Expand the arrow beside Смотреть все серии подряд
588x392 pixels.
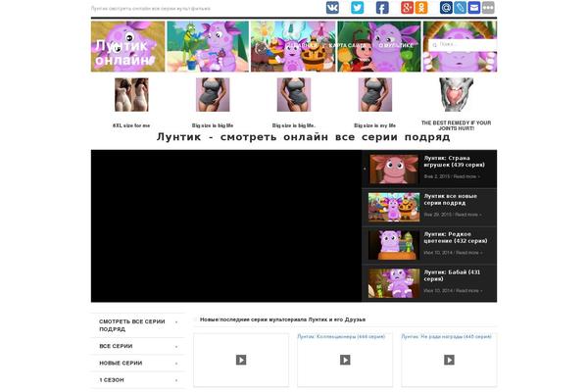[x=176, y=321]
